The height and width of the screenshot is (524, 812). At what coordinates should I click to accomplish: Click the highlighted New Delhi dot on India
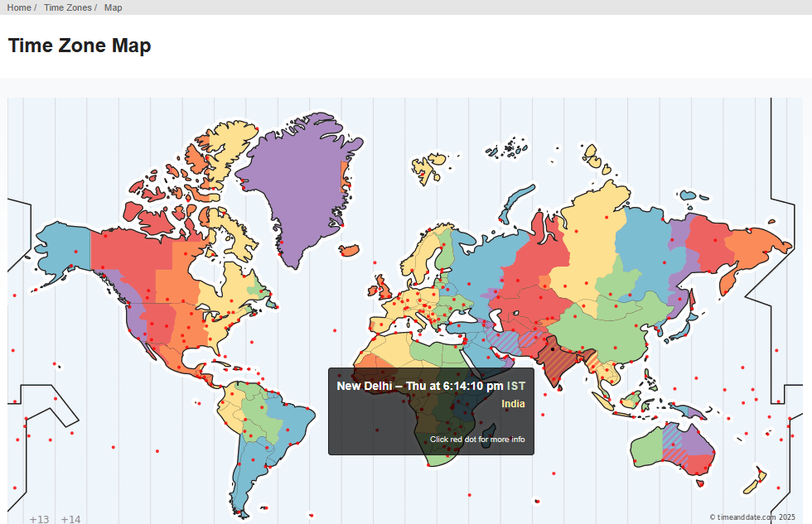coord(553,349)
